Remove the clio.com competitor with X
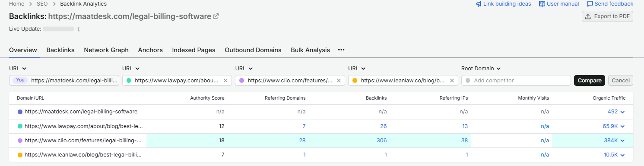 (x=339, y=81)
